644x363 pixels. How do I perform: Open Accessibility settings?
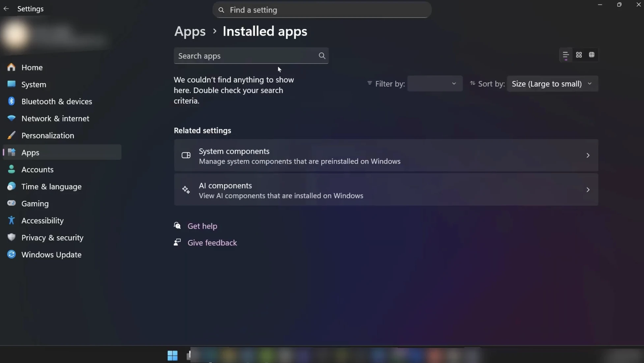[x=62, y=220]
